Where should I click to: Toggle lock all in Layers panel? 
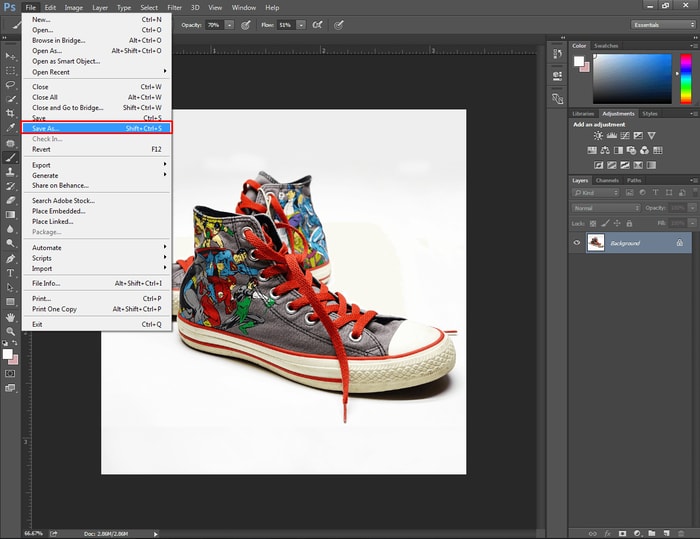629,223
